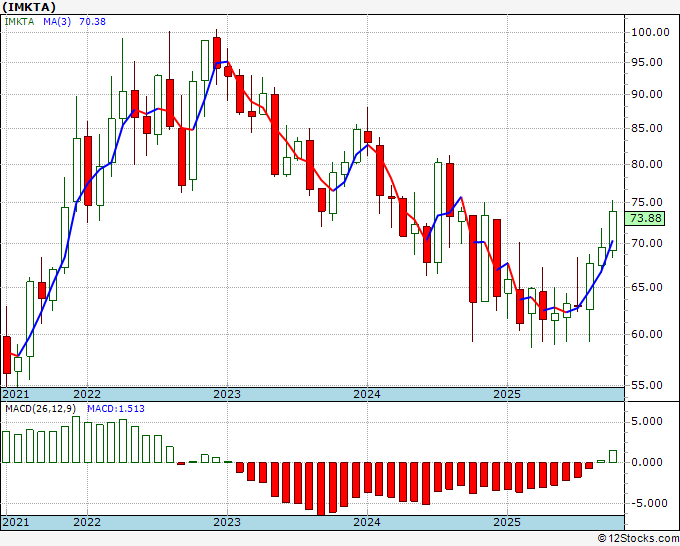Viewport: 680px width, 546px height.
Task: Click the moving average value 70.38
Action: point(92,22)
